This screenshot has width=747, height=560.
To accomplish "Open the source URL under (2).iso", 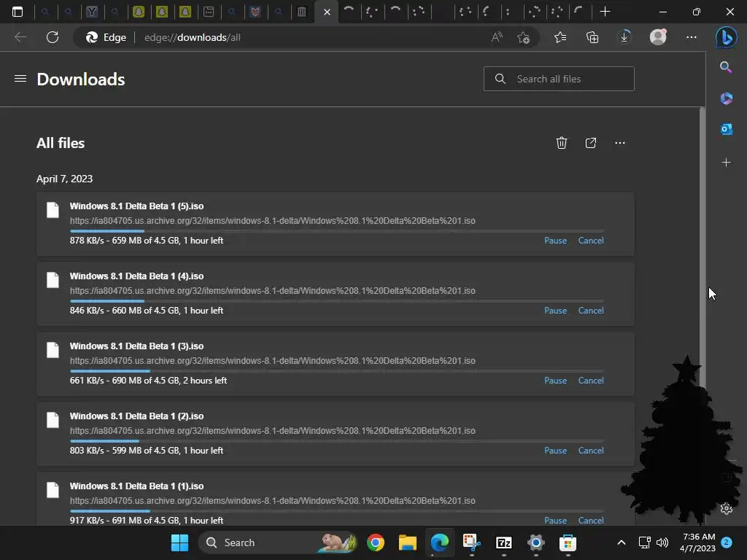I will pos(273,431).
